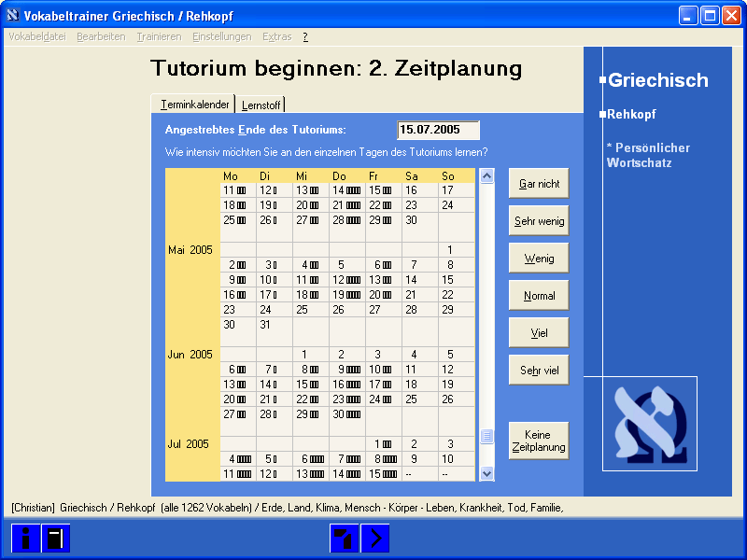Select calendar day 23 of Mai 2005
This screenshot has height=560, width=747.
click(x=238, y=310)
